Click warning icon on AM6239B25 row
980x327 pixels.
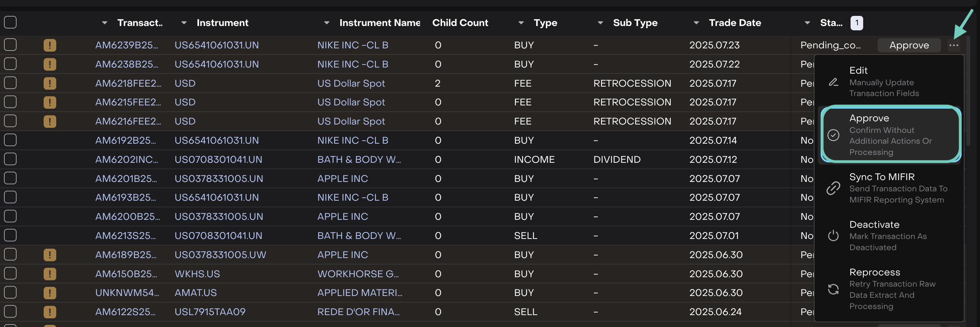coord(50,45)
